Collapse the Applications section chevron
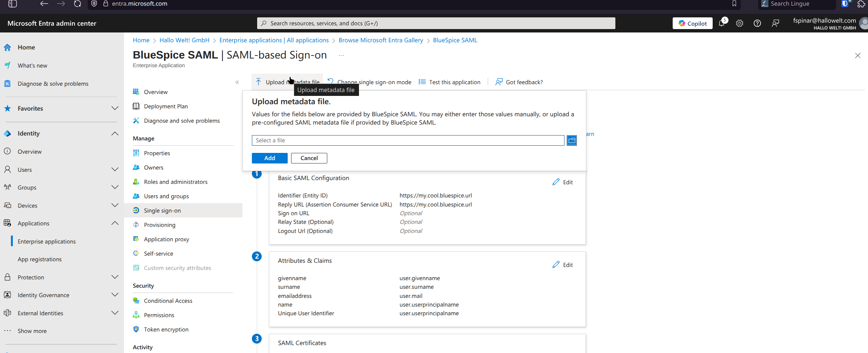The width and height of the screenshot is (868, 353). pos(115,223)
